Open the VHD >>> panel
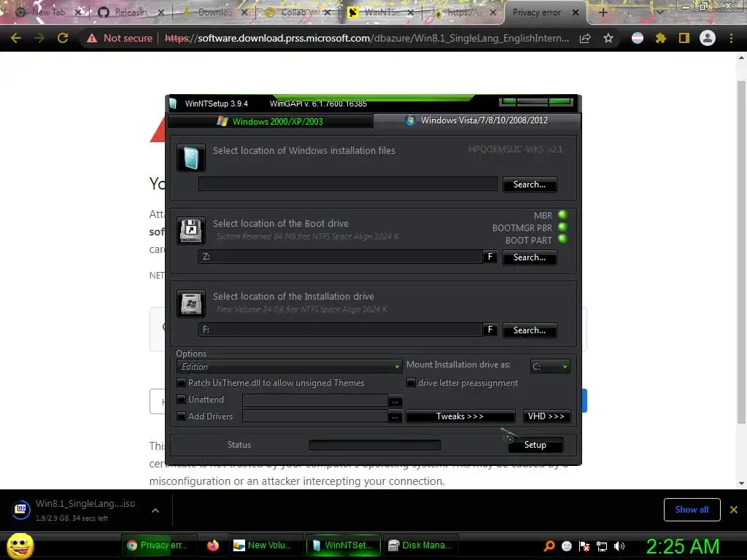 (546, 416)
